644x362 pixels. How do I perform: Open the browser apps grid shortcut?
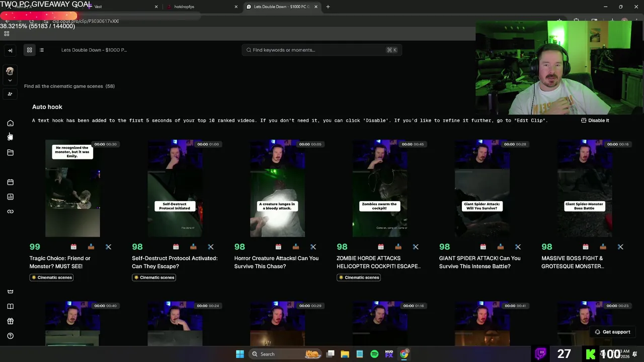click(7, 34)
